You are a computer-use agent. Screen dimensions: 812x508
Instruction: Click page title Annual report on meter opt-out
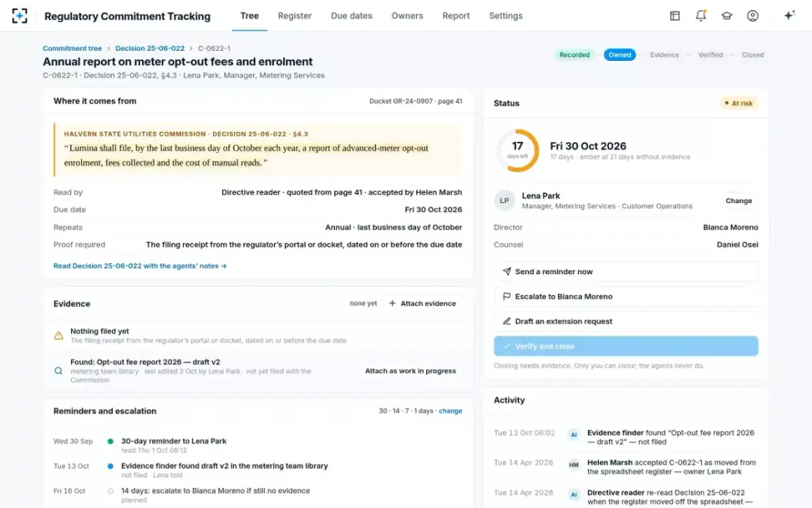178,62
